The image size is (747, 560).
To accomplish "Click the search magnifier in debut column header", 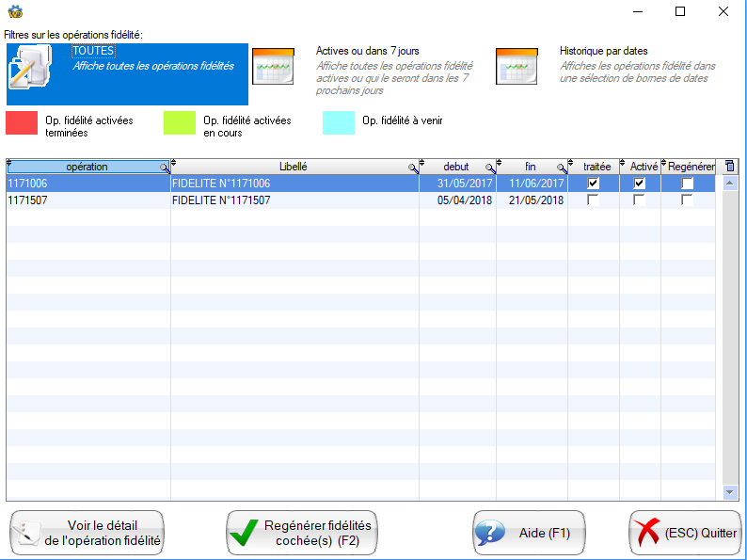I will point(490,168).
